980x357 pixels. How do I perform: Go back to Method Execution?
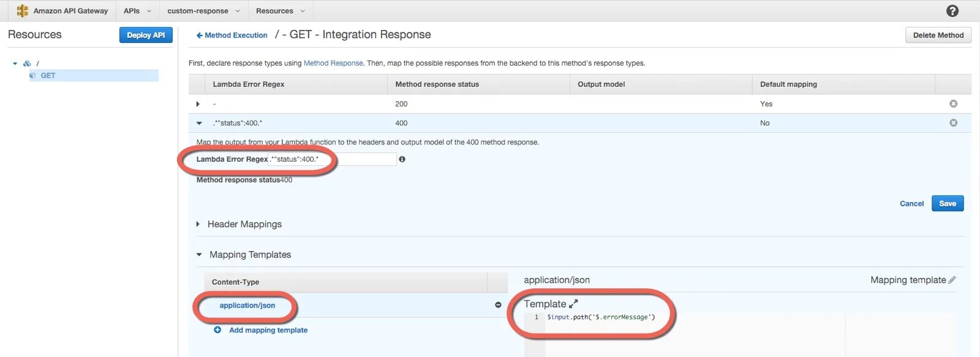[x=232, y=36]
